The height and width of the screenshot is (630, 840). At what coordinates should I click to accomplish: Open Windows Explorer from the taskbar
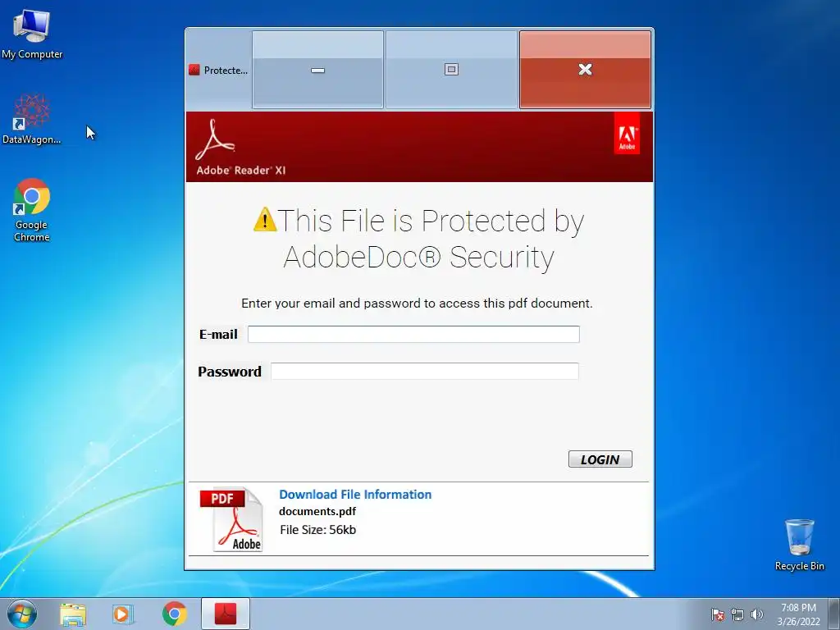click(73, 614)
